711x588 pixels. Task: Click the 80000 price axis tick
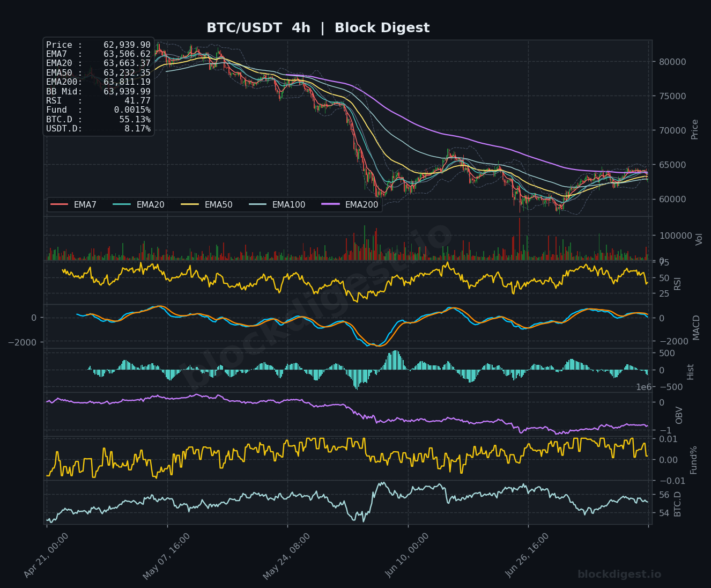pos(672,62)
